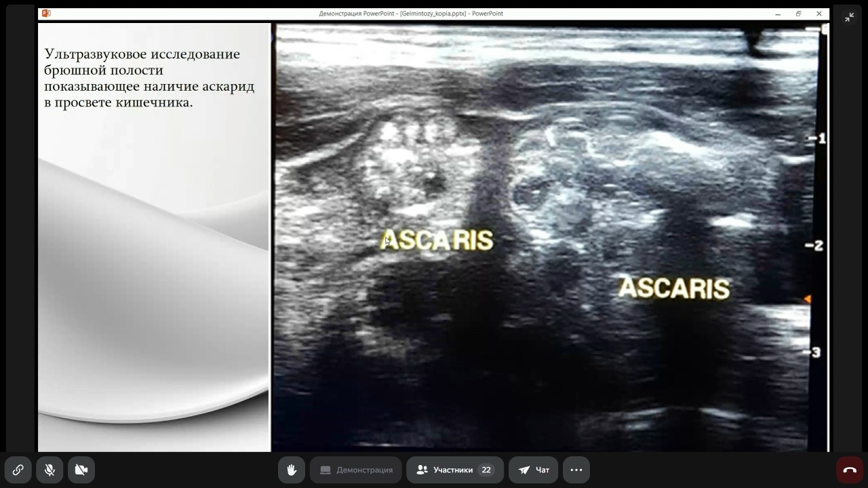Minimize the PowerPoint presentation window
868x488 pixels.
[x=778, y=14]
